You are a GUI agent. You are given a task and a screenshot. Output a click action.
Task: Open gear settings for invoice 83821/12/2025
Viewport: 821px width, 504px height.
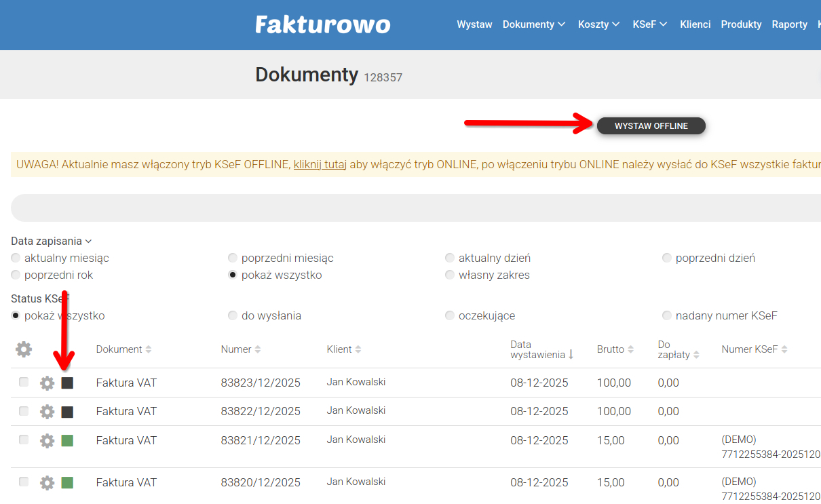point(47,441)
